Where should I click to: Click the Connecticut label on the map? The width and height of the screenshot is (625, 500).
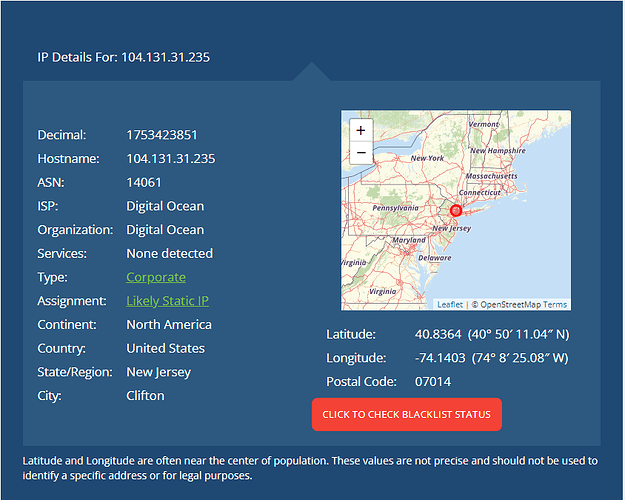tap(480, 193)
